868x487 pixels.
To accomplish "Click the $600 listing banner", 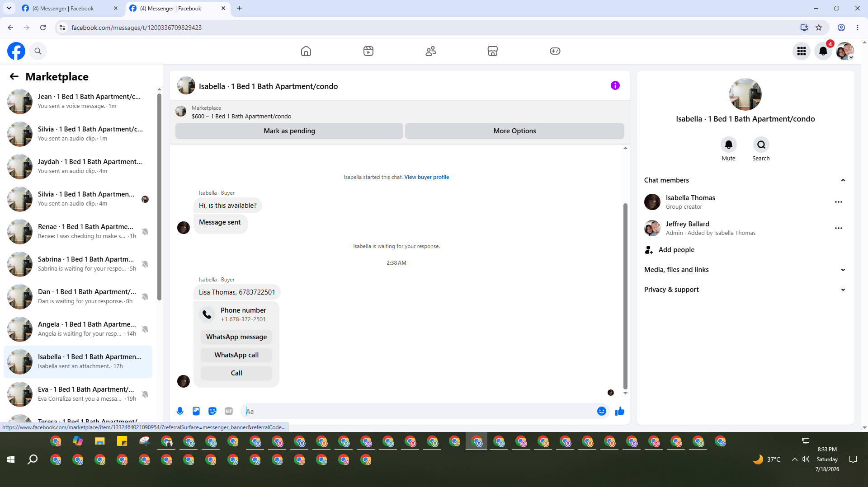I will coord(400,112).
